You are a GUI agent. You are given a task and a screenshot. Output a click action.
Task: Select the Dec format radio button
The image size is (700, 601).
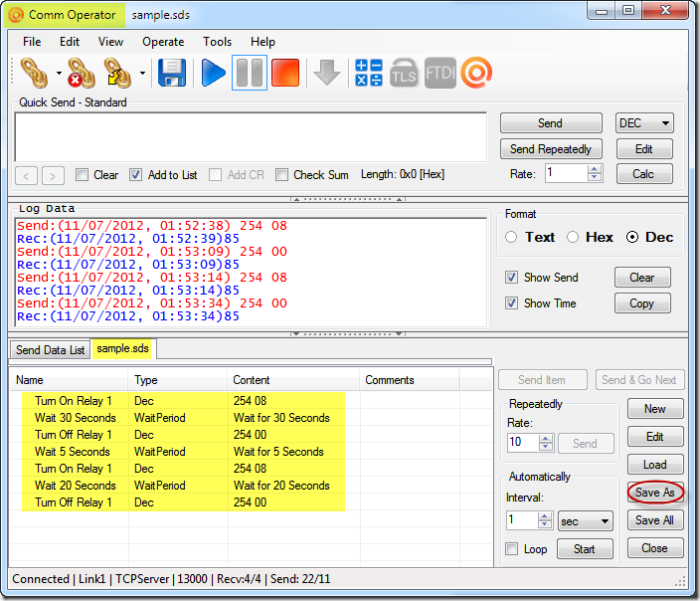pos(632,237)
